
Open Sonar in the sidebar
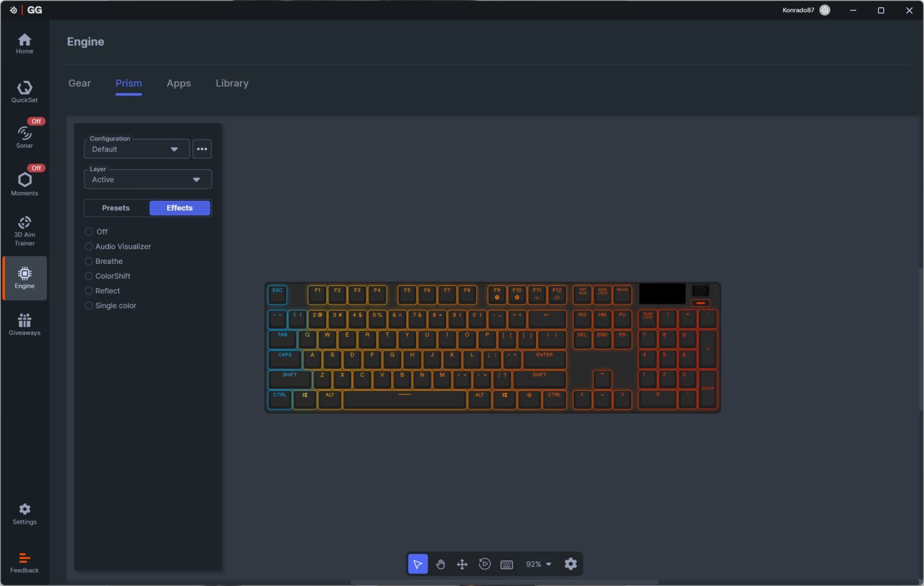[x=24, y=136]
